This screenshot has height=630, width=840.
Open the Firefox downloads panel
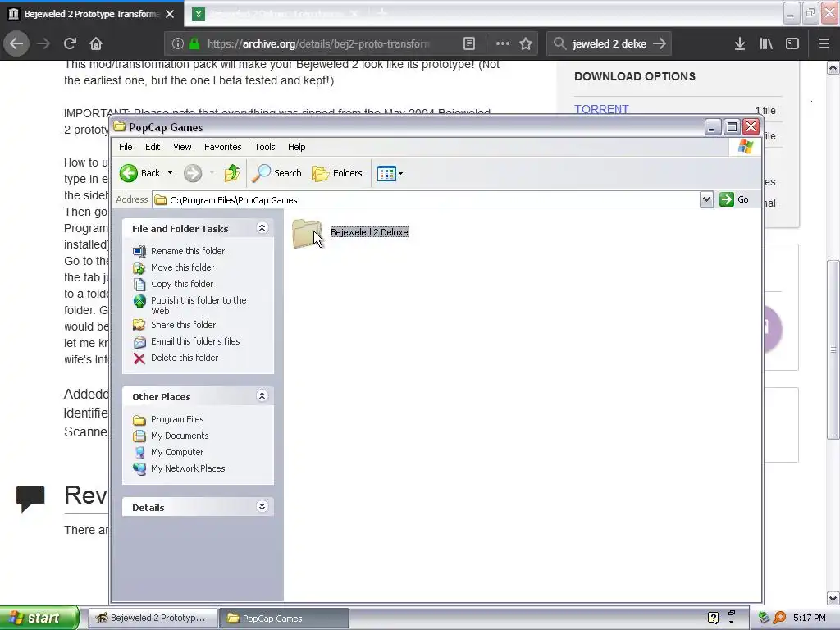coord(740,44)
